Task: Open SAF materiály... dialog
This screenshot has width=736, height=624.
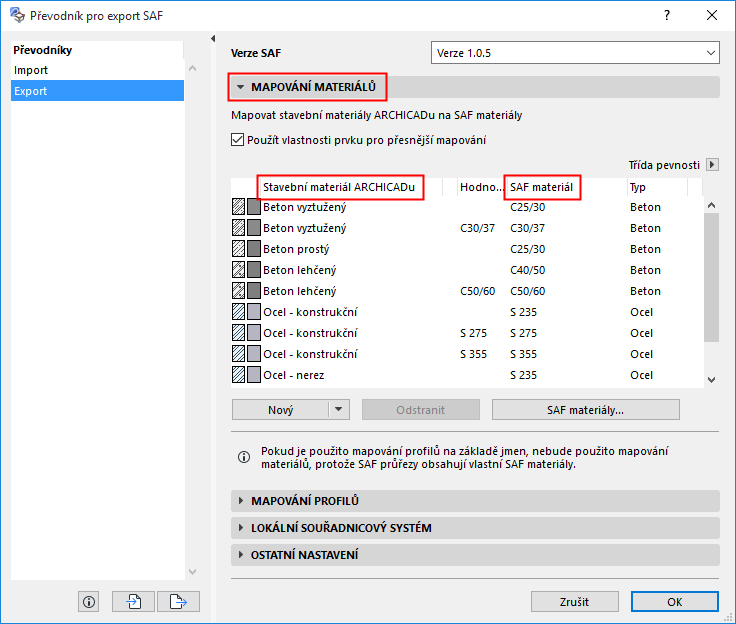Action: click(x=585, y=409)
